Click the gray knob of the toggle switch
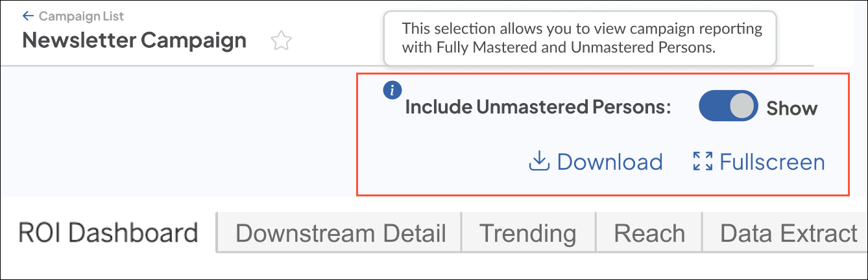The image size is (868, 280). pyautogui.click(x=743, y=106)
